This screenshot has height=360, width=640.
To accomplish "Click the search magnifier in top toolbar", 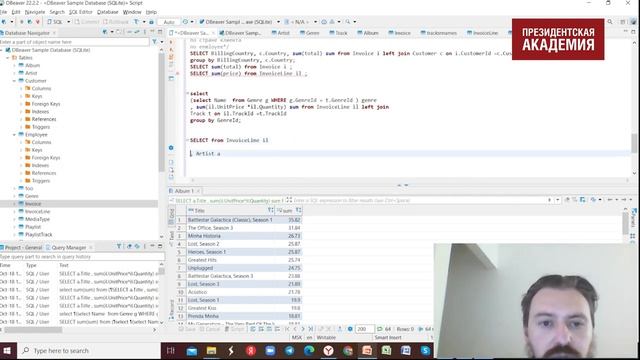I will pos(348,22).
